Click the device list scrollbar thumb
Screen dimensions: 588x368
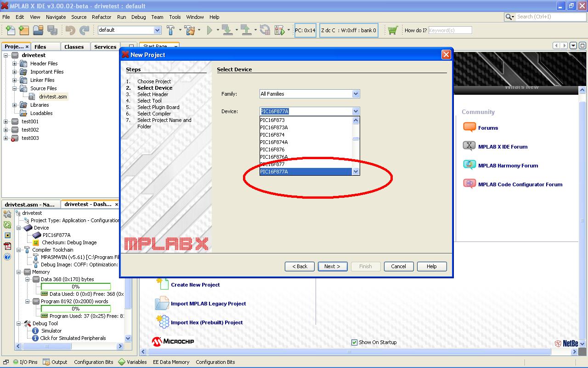(x=356, y=138)
